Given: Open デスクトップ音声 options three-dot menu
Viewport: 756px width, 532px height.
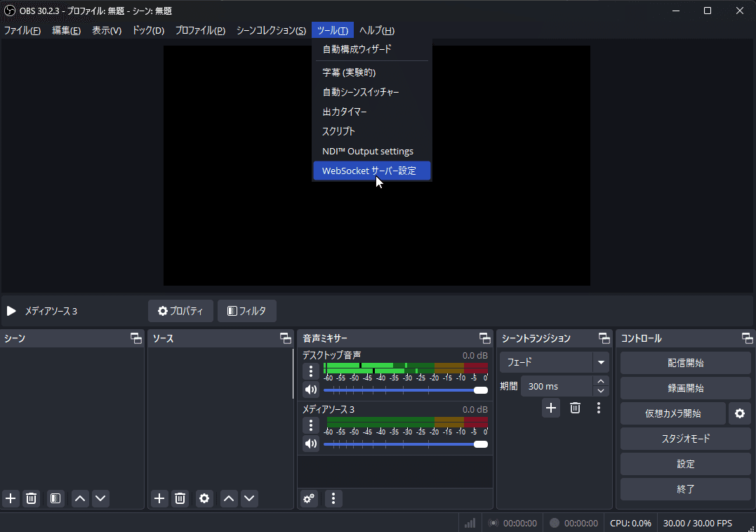Looking at the screenshot, I should click(311, 371).
